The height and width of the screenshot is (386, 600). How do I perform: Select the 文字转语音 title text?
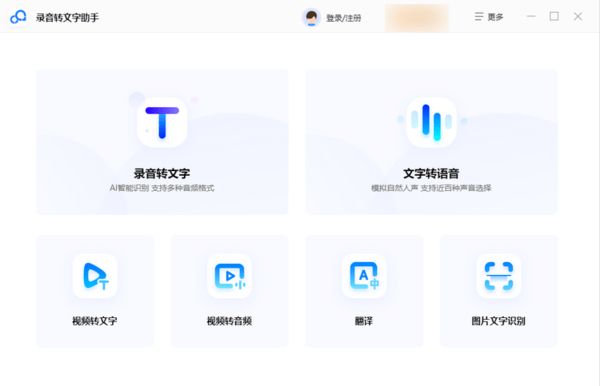[431, 174]
